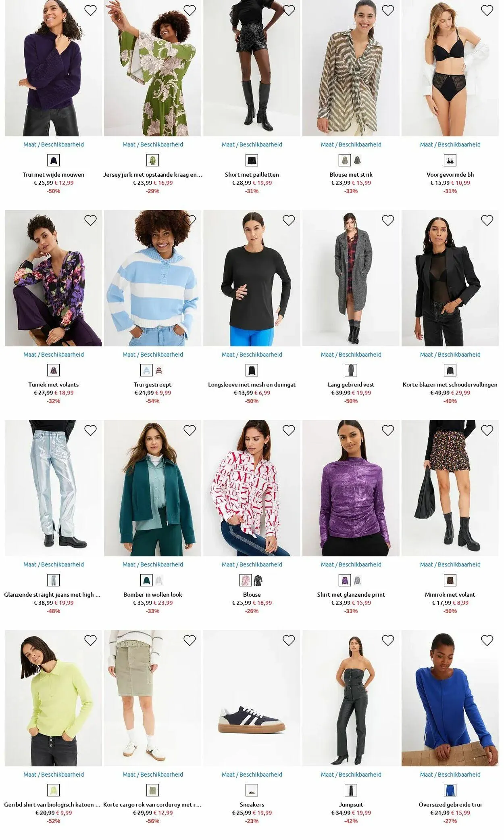Heart the Tuniek met volants product
Image resolution: width=504 pixels, height=840 pixels.
pos(90,220)
